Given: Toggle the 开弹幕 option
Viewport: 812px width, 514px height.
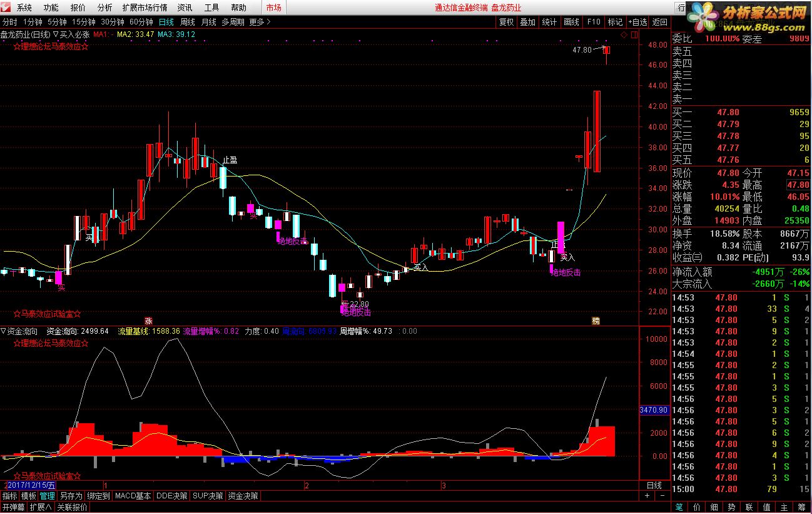Looking at the screenshot, I should point(14,507).
